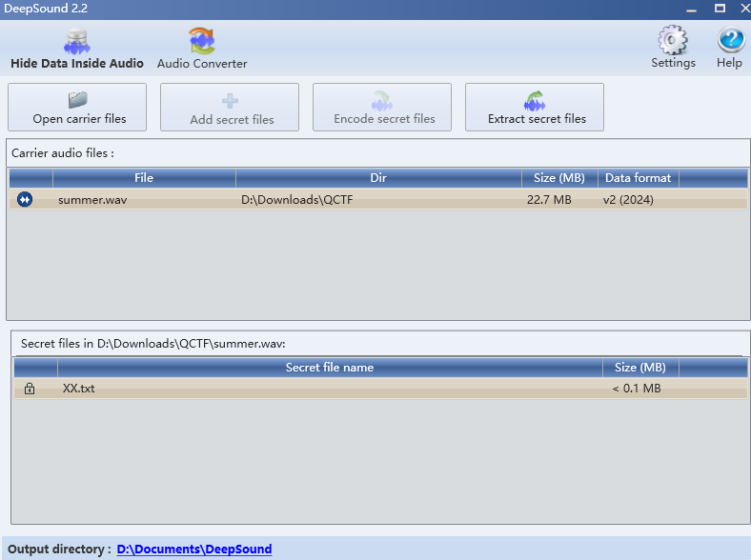The height and width of the screenshot is (560, 751).
Task: Click the Secret file name column header
Action: pos(330,368)
